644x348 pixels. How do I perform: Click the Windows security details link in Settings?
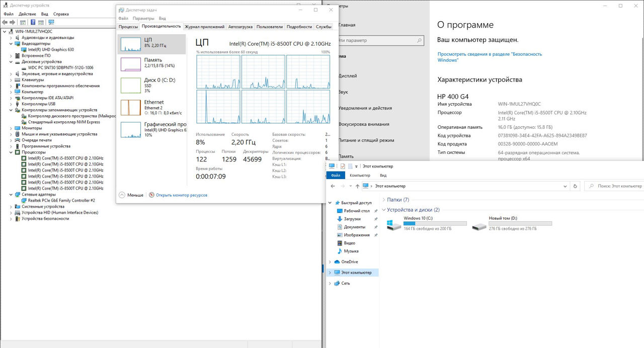tap(490, 57)
